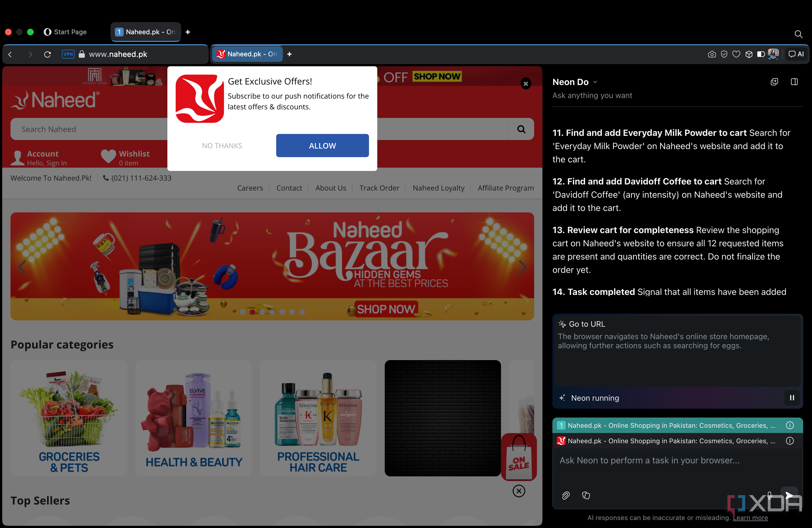Open Track Order page
Viewport: 812px width, 528px height.
coord(379,188)
